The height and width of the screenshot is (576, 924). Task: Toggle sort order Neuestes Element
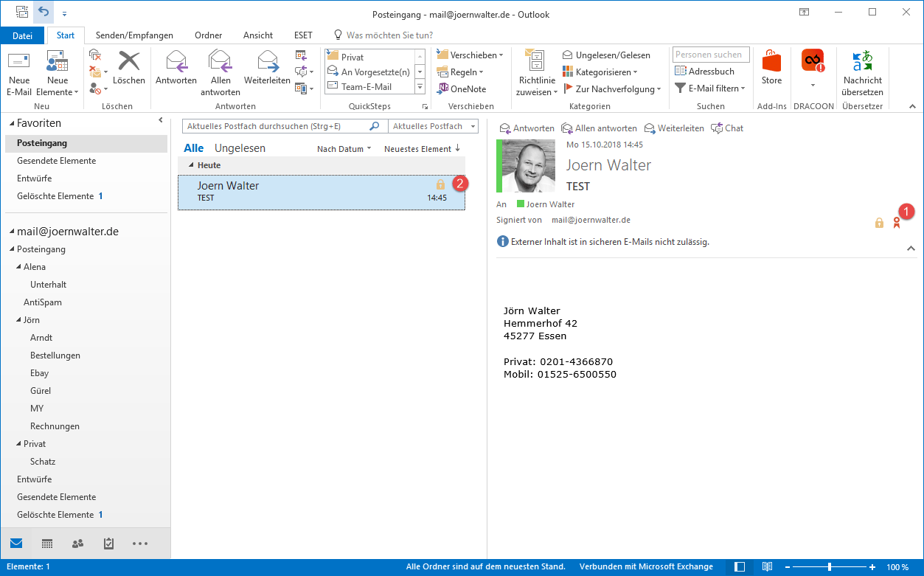coord(422,149)
